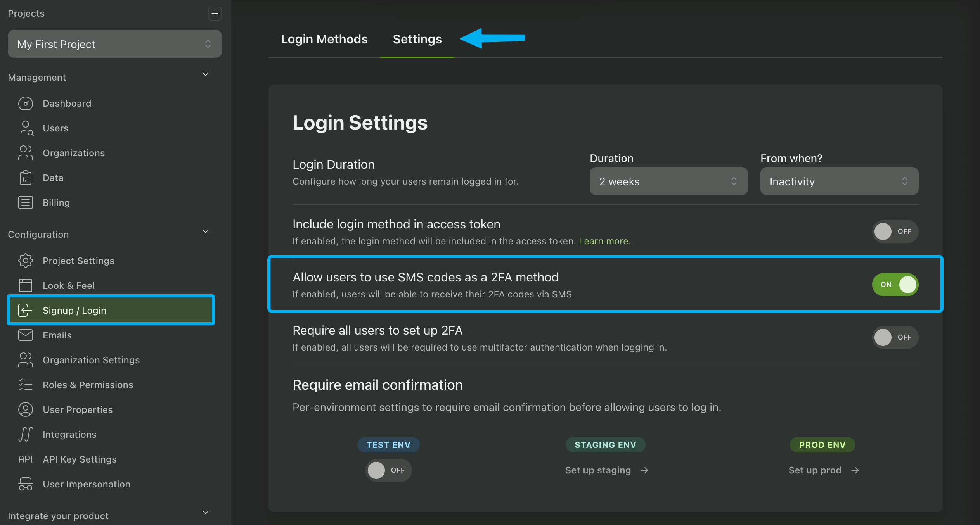The image size is (980, 525).
Task: Click the Billing list icon
Action: pyautogui.click(x=26, y=202)
